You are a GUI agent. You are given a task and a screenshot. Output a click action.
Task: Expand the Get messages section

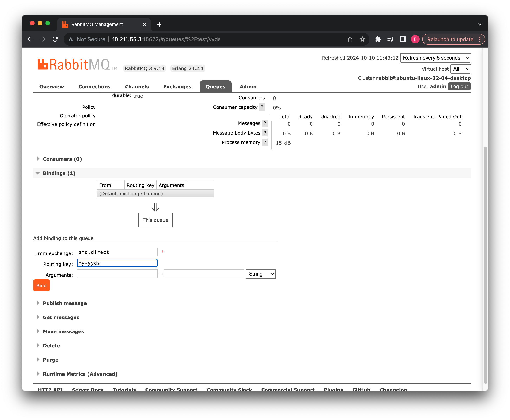tap(61, 317)
